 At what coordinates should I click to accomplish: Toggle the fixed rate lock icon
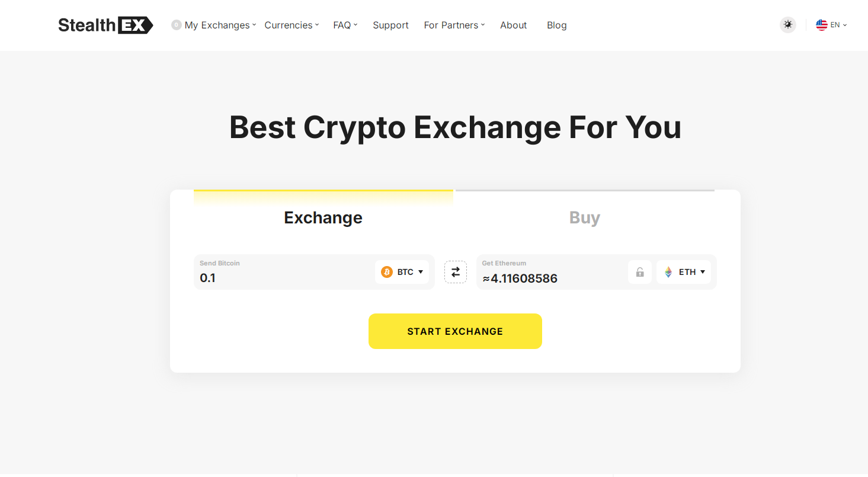[x=640, y=272]
